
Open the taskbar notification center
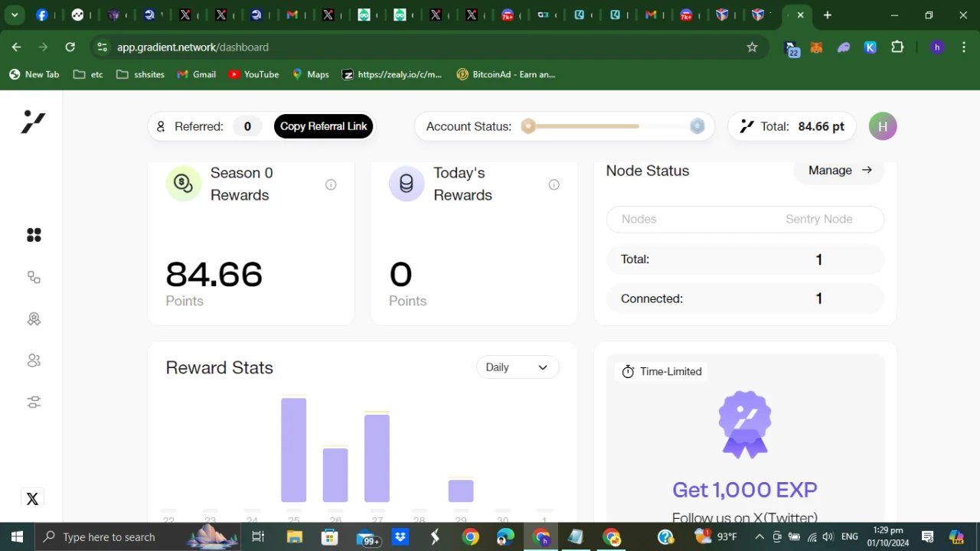[927, 537]
